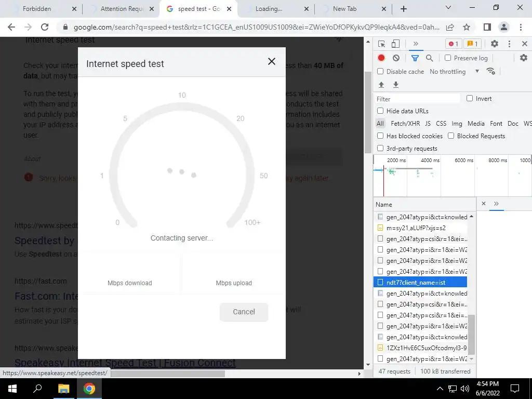Cancel the internet speed test
Image resolution: width=532 pixels, height=399 pixels.
pyautogui.click(x=244, y=312)
